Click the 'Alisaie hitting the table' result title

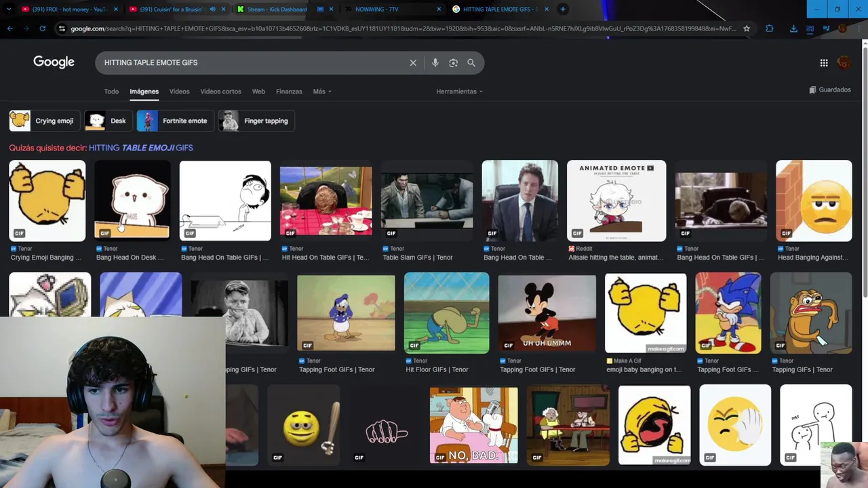pyautogui.click(x=616, y=258)
